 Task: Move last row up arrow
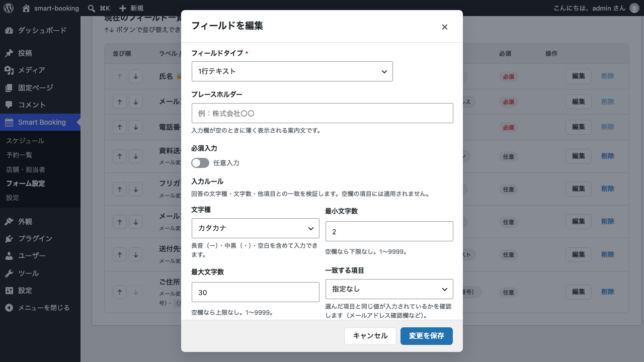[119, 292]
